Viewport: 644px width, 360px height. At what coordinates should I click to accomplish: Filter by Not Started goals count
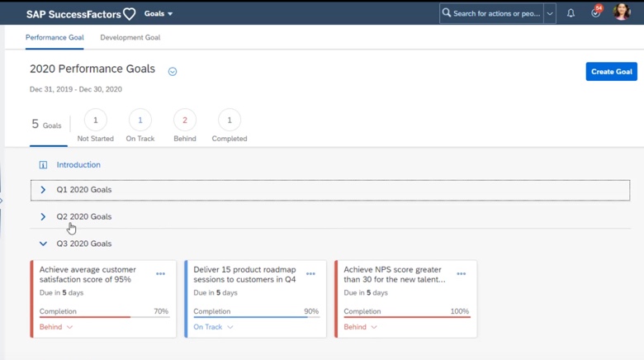pos(95,121)
